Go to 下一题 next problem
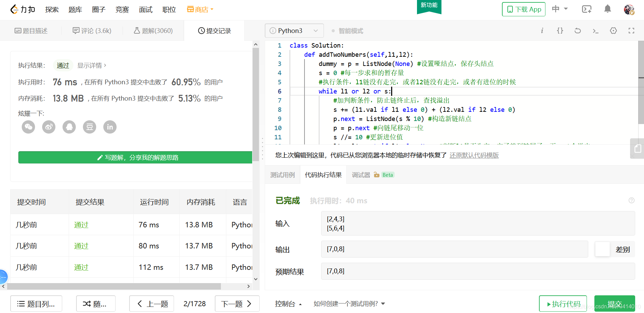This screenshot has width=644, height=313. (237, 304)
